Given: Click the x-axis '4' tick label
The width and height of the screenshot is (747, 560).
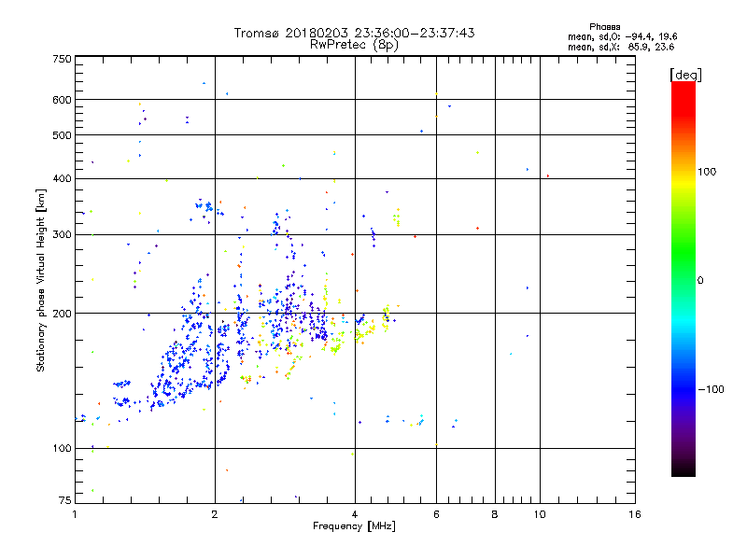Looking at the screenshot, I should (x=355, y=514).
